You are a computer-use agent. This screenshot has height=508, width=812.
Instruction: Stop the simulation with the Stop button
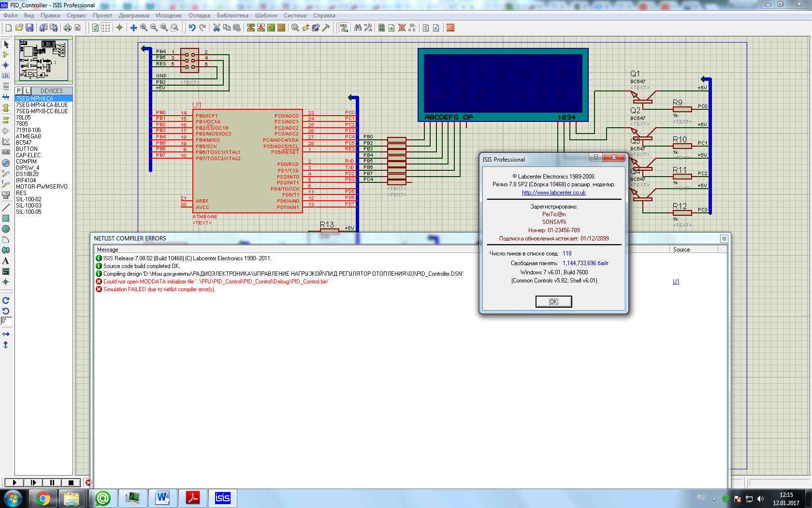pyautogui.click(x=71, y=482)
